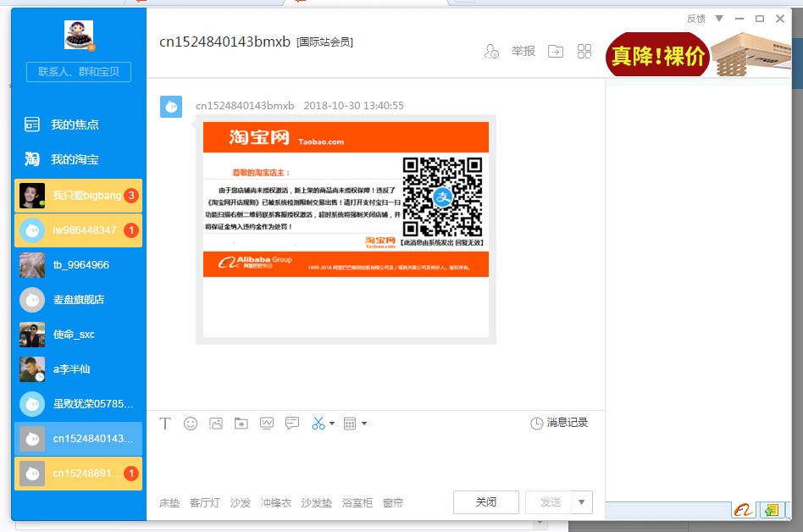Click the 床垫 suggestion keyword

[169, 503]
